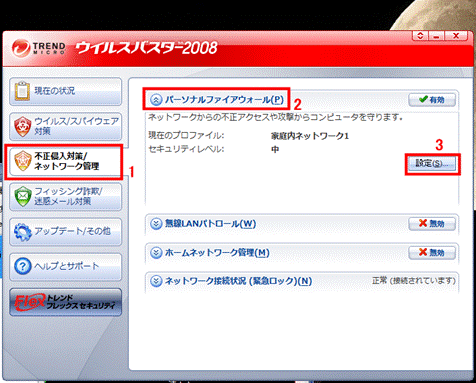Collapse the パーソナルファイアウォール(P) section chevron
This screenshot has height=383, width=476.
(x=156, y=100)
